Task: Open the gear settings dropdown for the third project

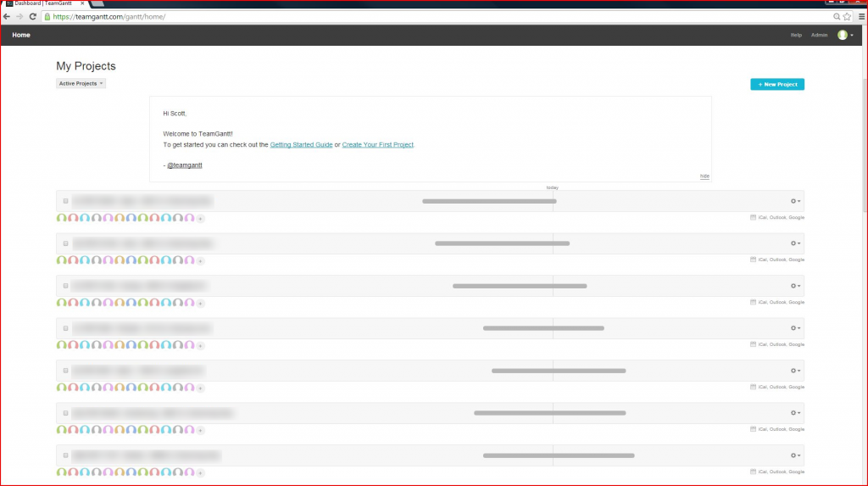Action: [x=795, y=286]
